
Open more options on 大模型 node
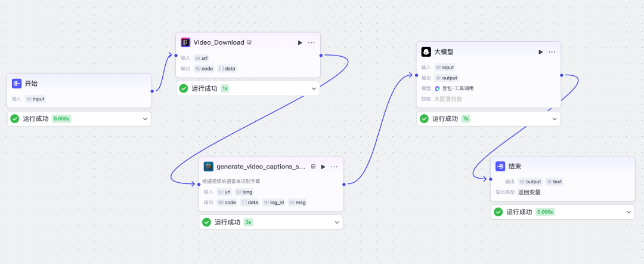tap(552, 52)
